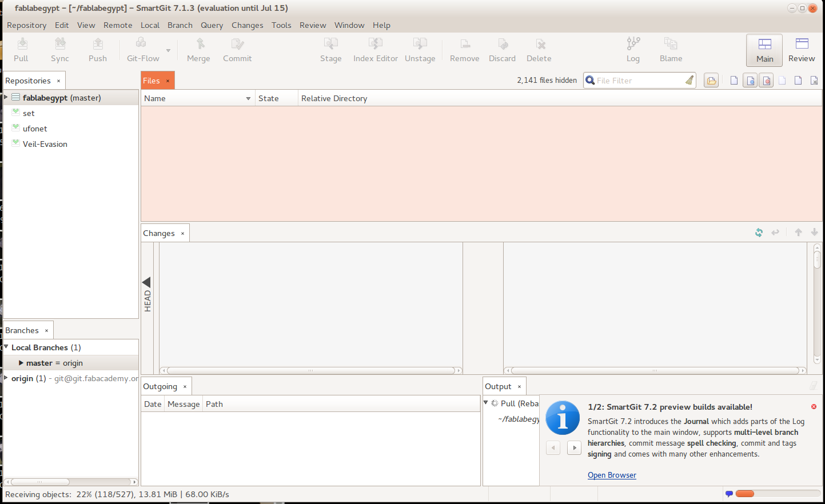The width and height of the screenshot is (825, 504).
Task: Open the Window menu
Action: [349, 25]
